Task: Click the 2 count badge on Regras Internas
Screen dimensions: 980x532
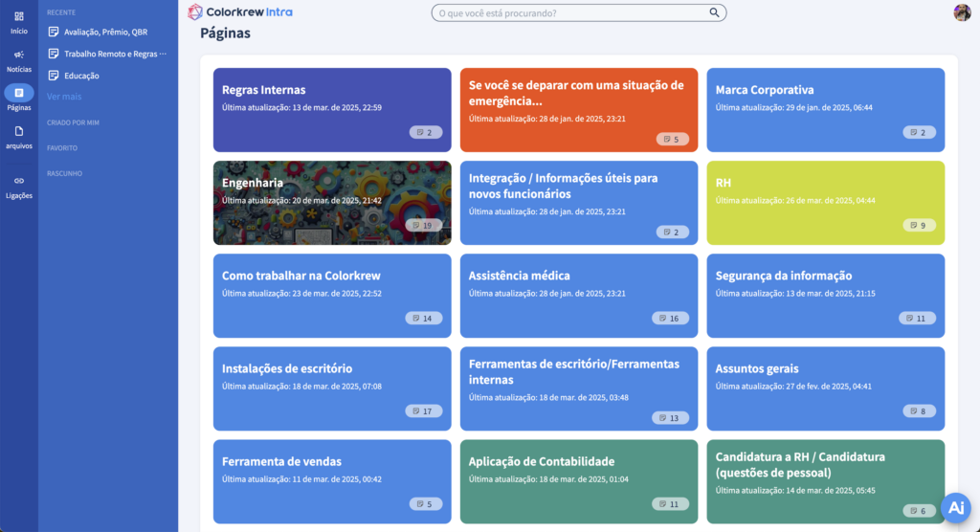Action: pyautogui.click(x=426, y=133)
